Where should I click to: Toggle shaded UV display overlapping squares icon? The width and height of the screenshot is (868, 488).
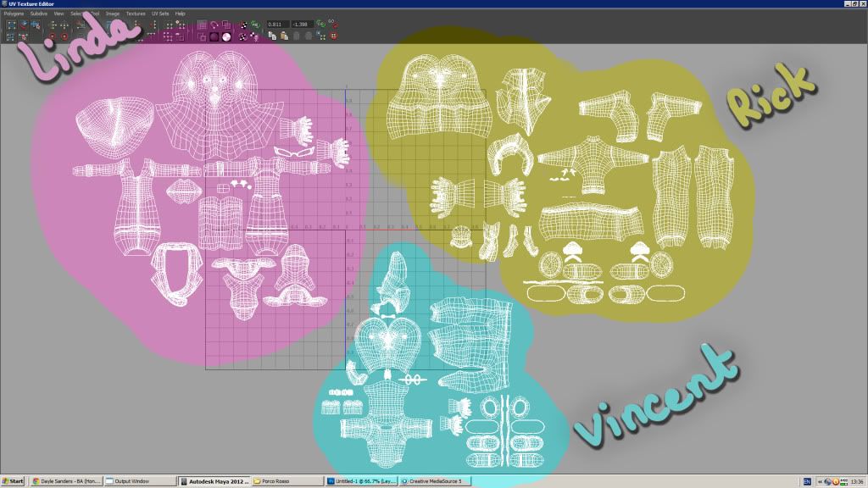(226, 25)
